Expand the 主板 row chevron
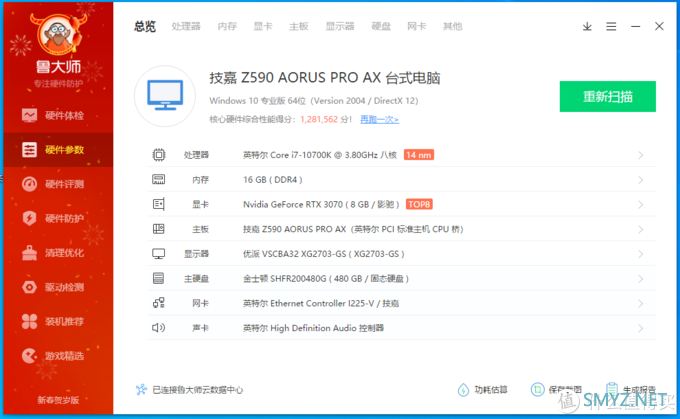This screenshot has width=680, height=419. point(641,229)
